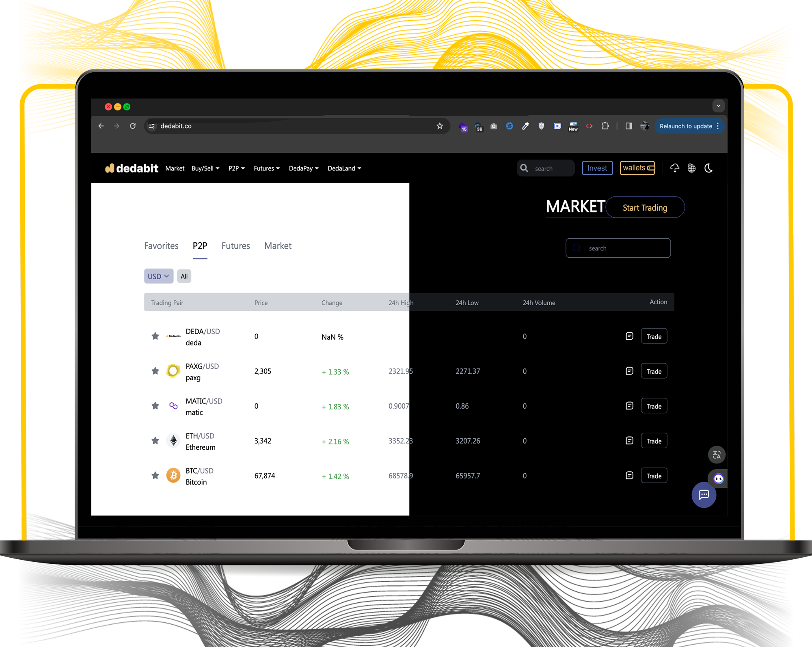Click the All filter button under USD selector

coord(184,276)
